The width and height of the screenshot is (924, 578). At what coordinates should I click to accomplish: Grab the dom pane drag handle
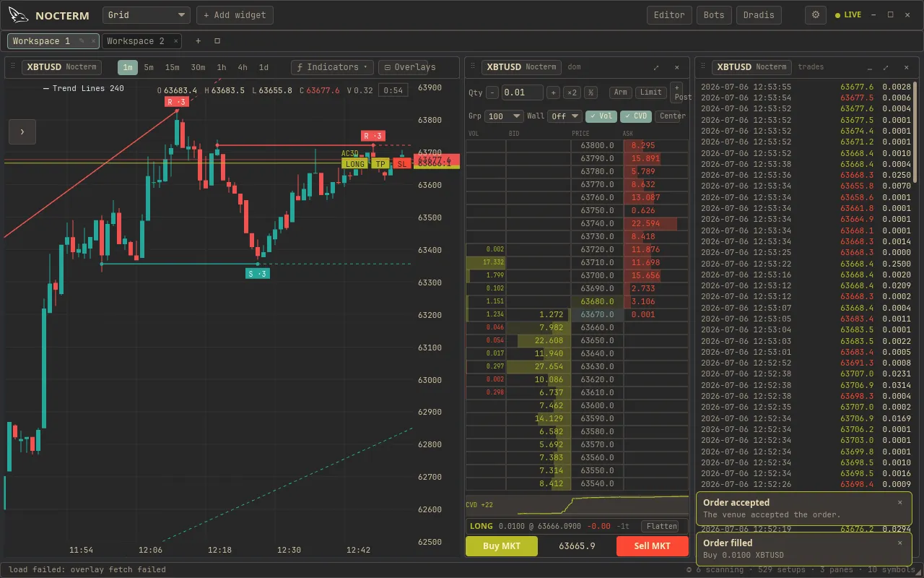pos(473,67)
